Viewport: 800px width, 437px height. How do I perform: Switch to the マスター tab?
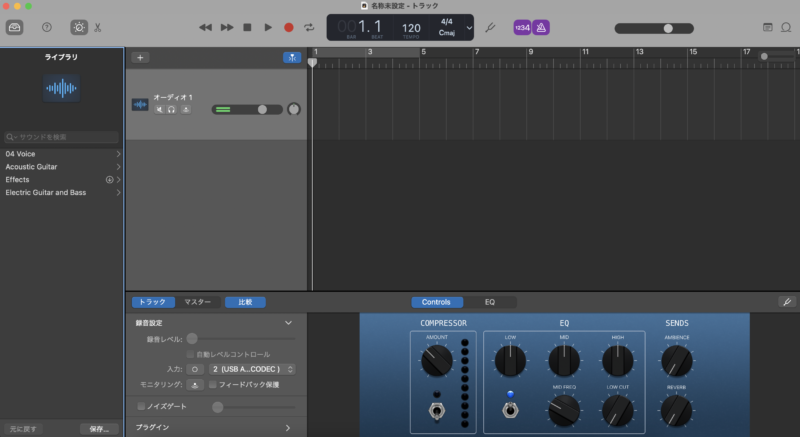point(197,301)
